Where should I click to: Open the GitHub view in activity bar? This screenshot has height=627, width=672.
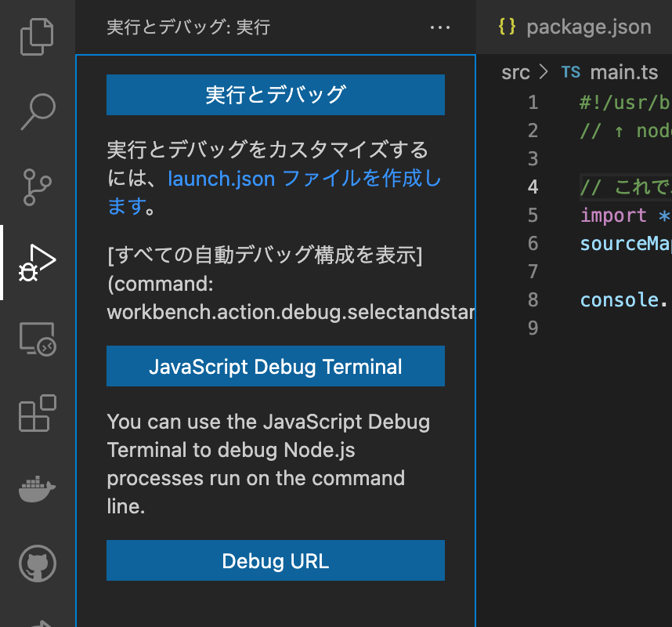click(37, 562)
